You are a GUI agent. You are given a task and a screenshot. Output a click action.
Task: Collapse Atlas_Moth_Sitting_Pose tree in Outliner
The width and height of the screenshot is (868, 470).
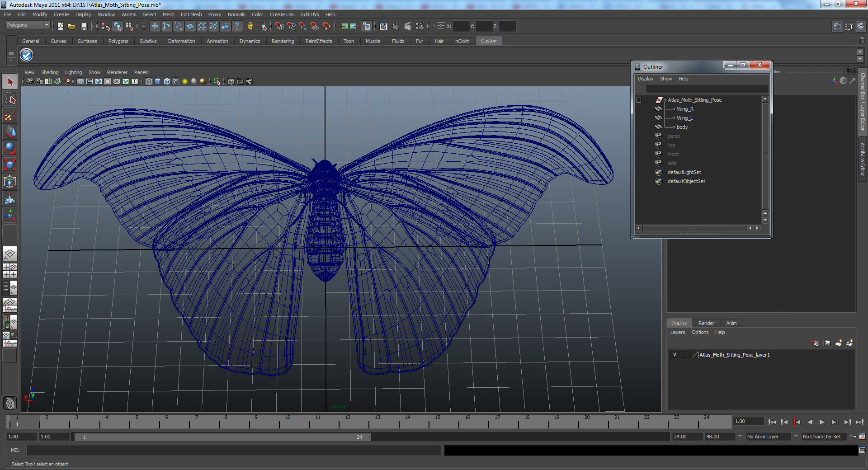[x=639, y=100]
